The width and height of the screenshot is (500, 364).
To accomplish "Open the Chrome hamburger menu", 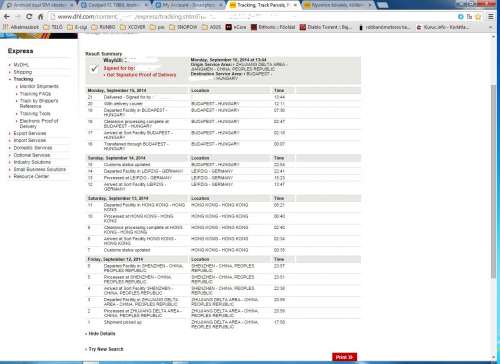I will (x=491, y=17).
